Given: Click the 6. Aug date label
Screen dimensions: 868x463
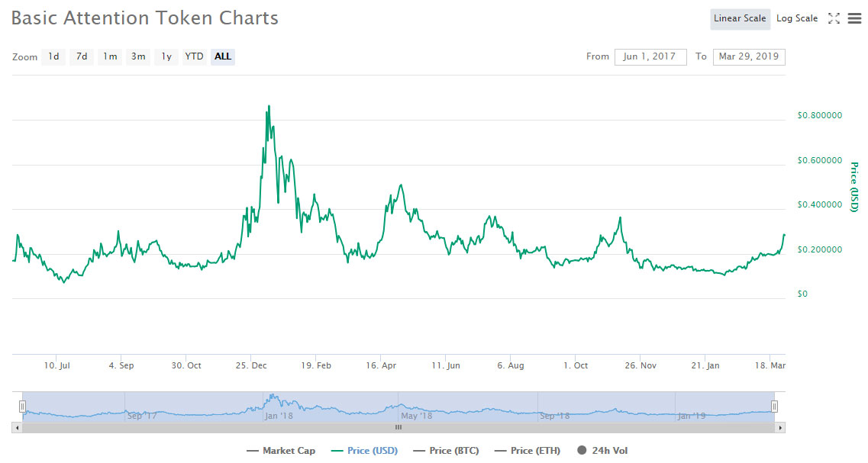Looking at the screenshot, I should pos(511,365).
